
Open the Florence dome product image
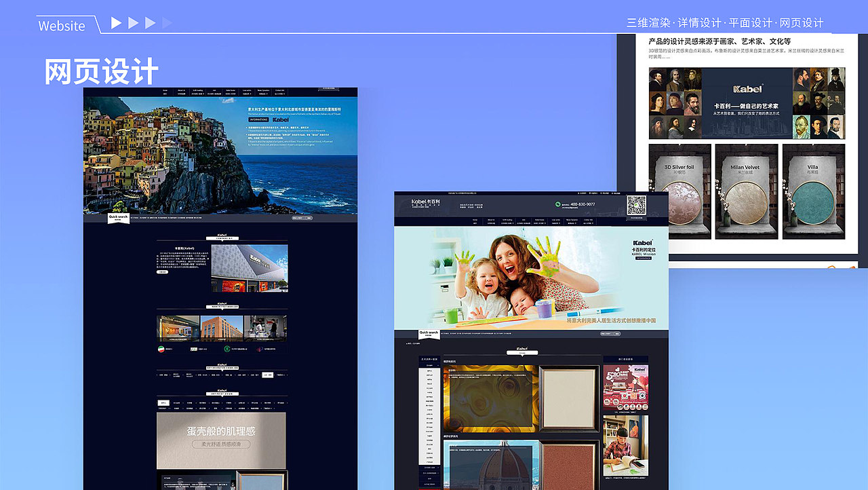click(x=490, y=465)
